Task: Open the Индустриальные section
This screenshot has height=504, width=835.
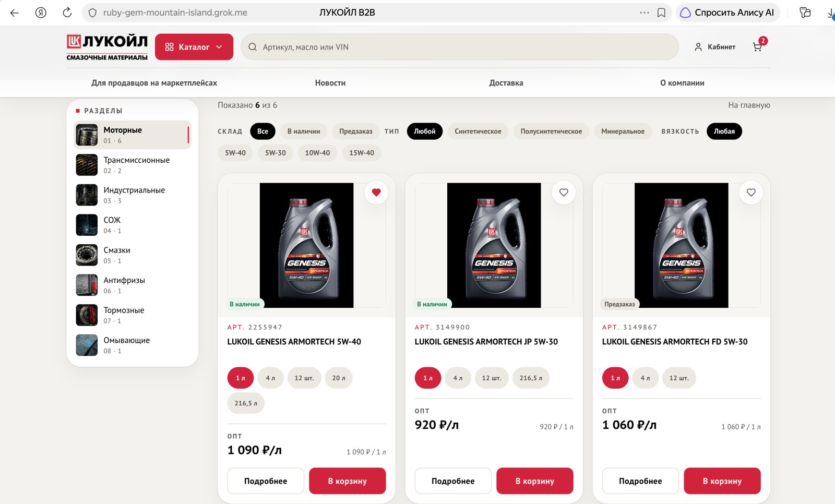Action: pyautogui.click(x=133, y=195)
